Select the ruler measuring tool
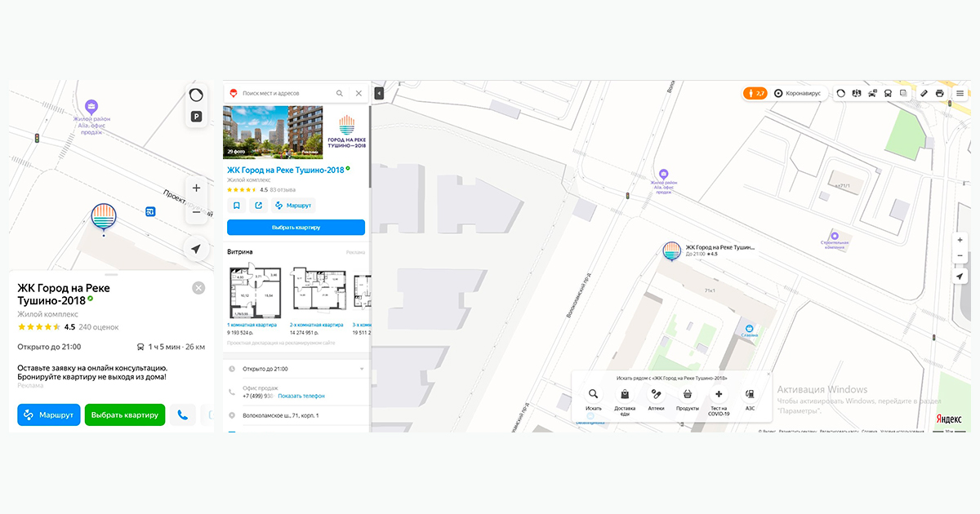The height and width of the screenshot is (514, 980). [x=924, y=93]
